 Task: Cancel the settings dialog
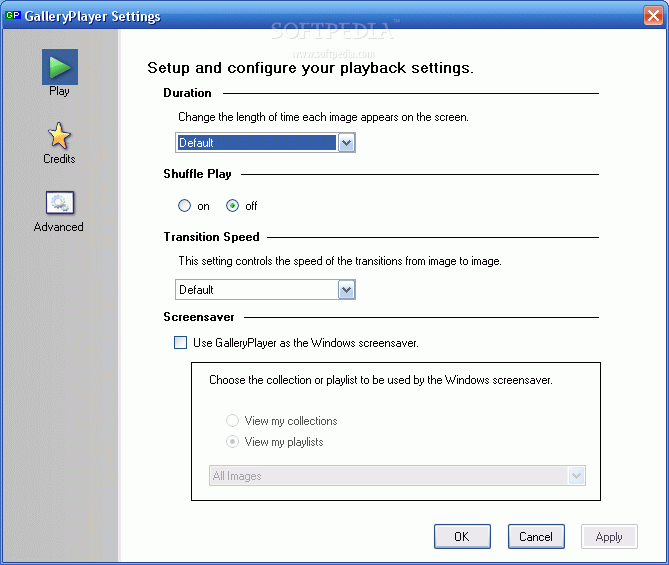point(536,536)
